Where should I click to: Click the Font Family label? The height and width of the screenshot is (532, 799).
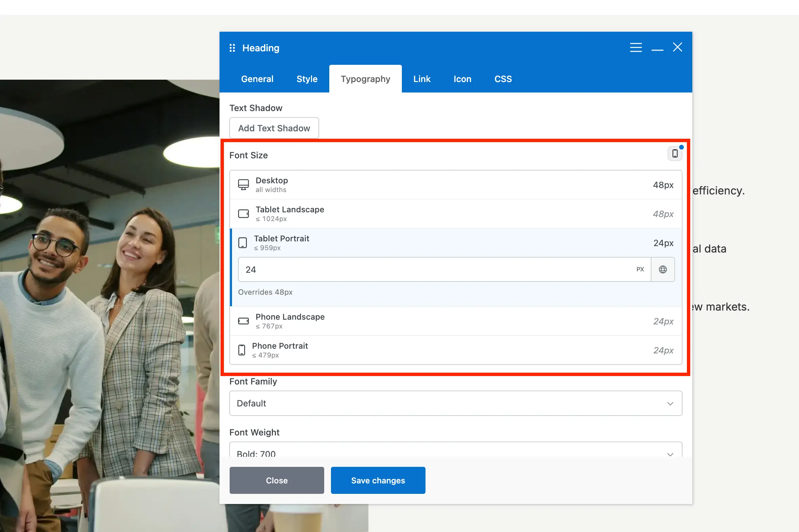(253, 381)
